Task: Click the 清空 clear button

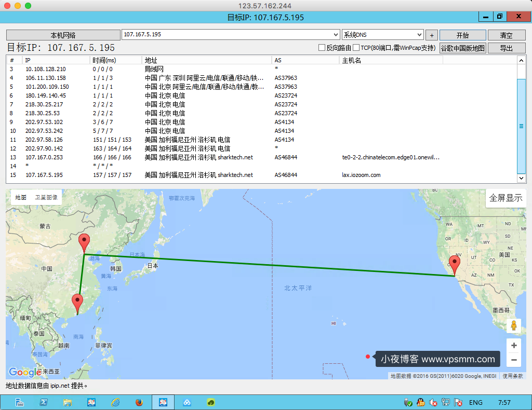Action: pyautogui.click(x=506, y=35)
